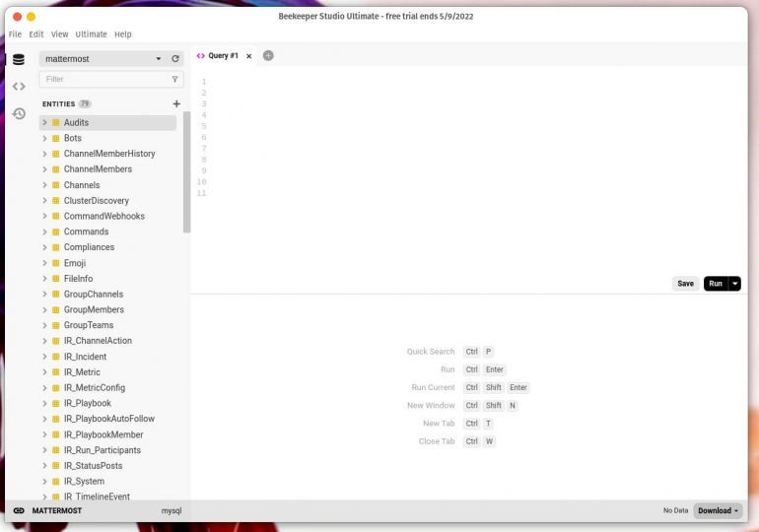Click the Quick Search shortcut label
The width and height of the screenshot is (759, 532).
431,352
